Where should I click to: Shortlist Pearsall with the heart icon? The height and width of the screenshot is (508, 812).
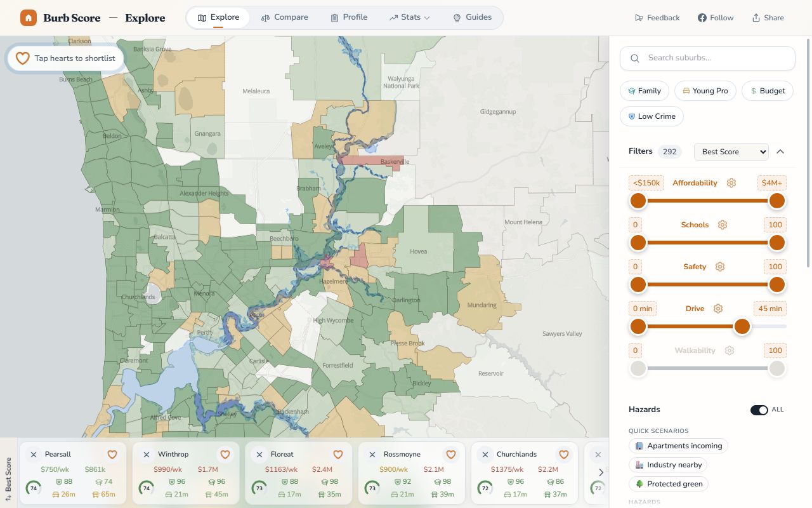112,455
